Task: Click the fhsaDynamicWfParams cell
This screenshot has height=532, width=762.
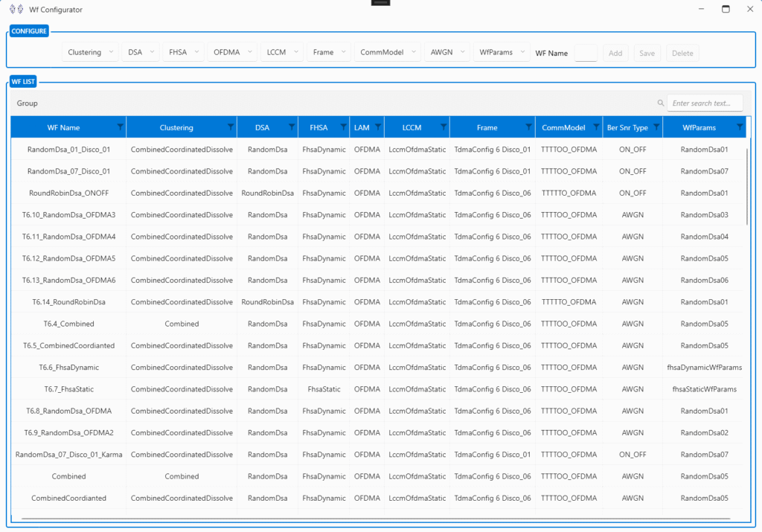Action: click(704, 368)
